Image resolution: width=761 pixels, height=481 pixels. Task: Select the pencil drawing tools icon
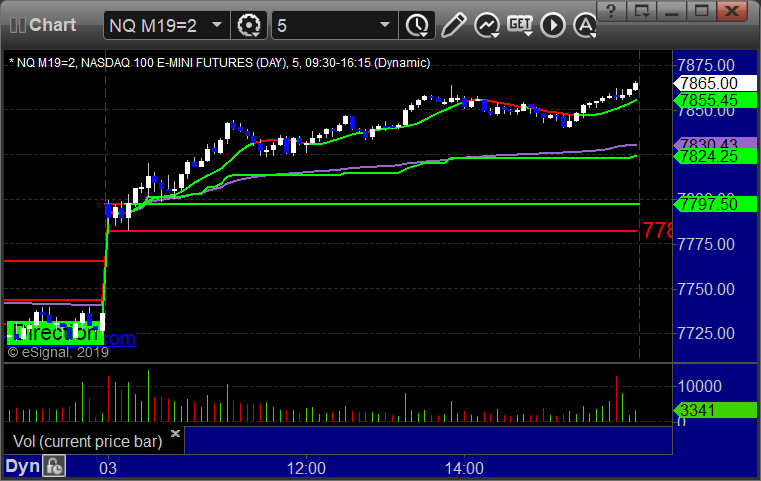[x=453, y=25]
